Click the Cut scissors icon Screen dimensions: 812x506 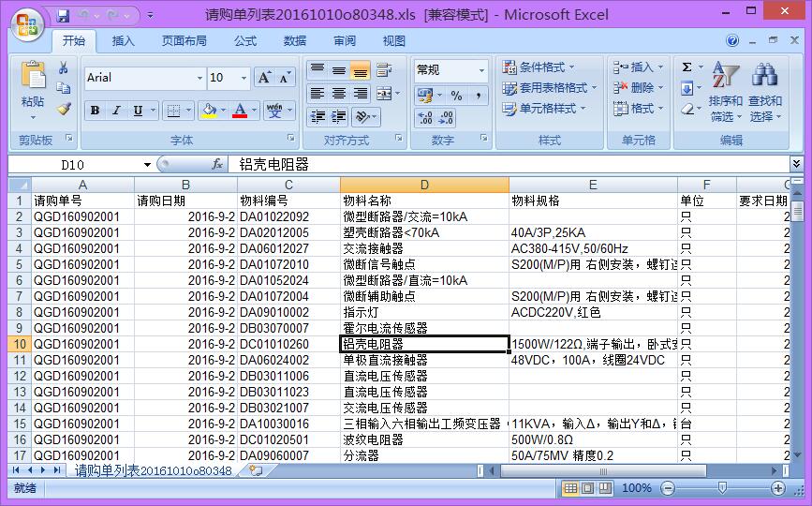point(64,67)
